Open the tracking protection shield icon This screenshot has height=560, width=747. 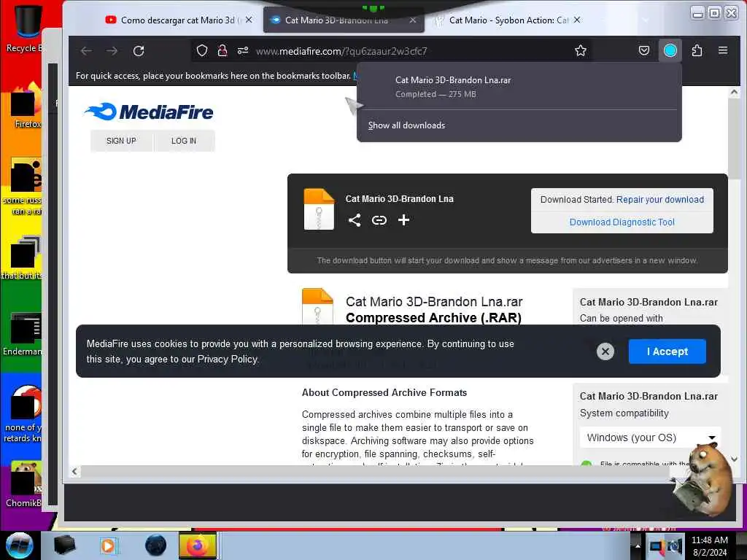pyautogui.click(x=202, y=50)
